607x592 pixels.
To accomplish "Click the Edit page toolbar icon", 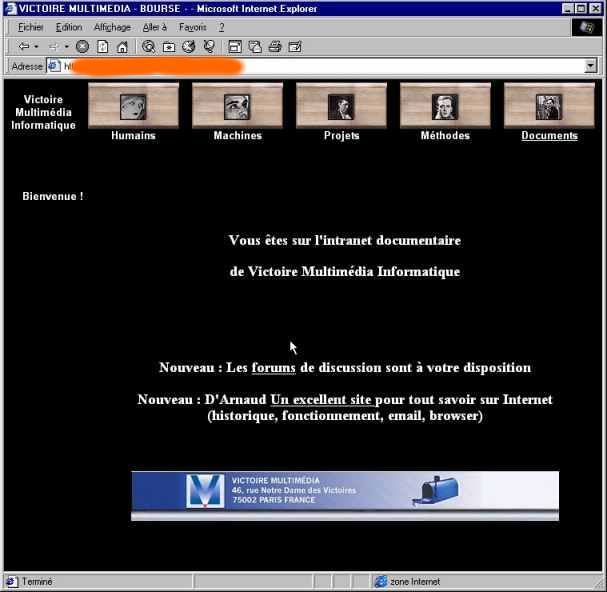I will [295, 47].
